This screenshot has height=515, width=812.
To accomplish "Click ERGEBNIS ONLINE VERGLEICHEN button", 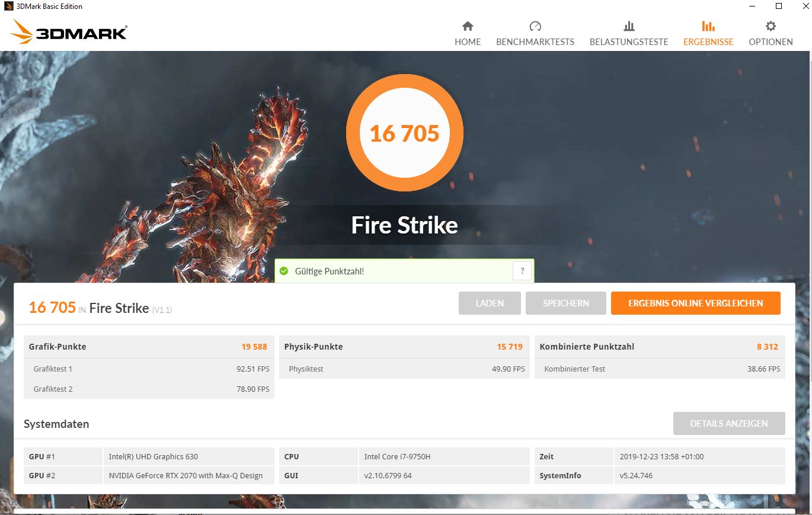I will (696, 303).
